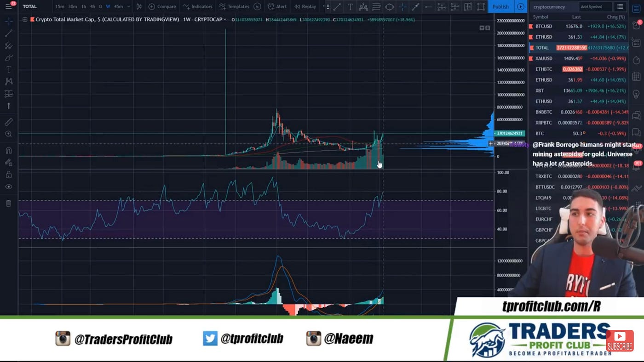Start bar Replay mode

[x=305, y=6]
